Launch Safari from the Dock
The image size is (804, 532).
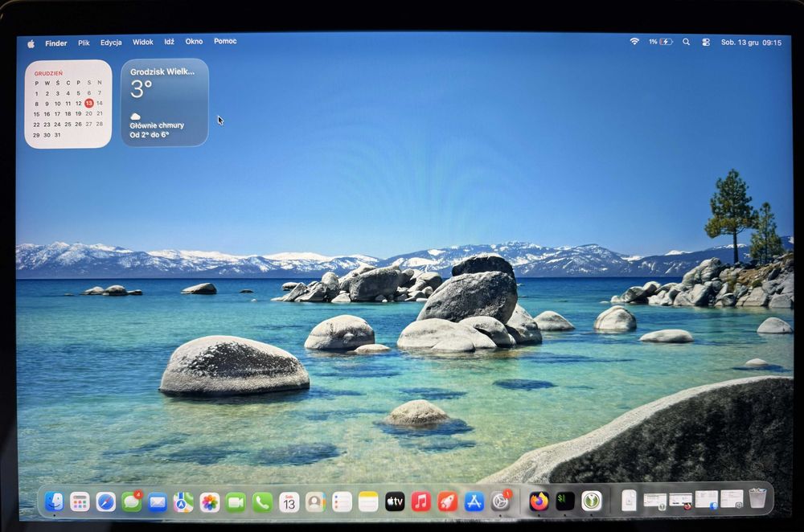click(106, 502)
